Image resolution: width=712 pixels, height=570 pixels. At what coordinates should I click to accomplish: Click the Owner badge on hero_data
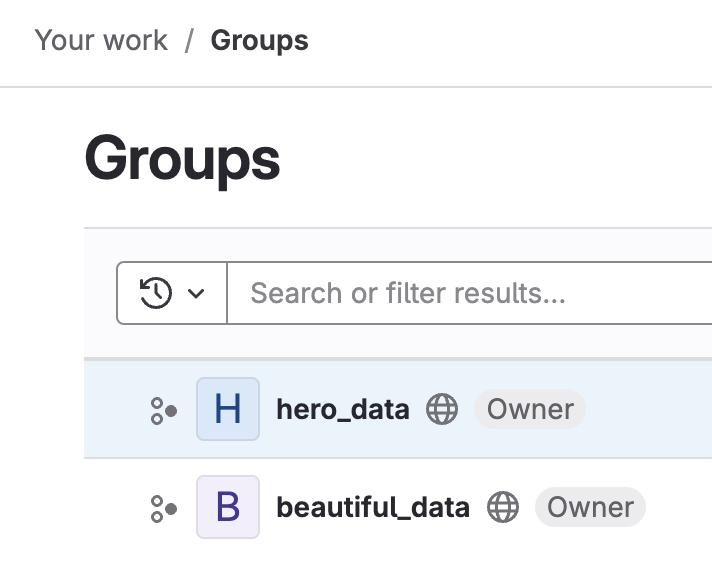pyautogui.click(x=530, y=409)
